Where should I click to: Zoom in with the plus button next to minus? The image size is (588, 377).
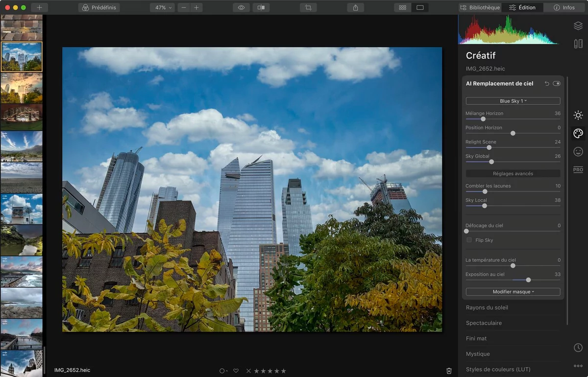coord(196,8)
